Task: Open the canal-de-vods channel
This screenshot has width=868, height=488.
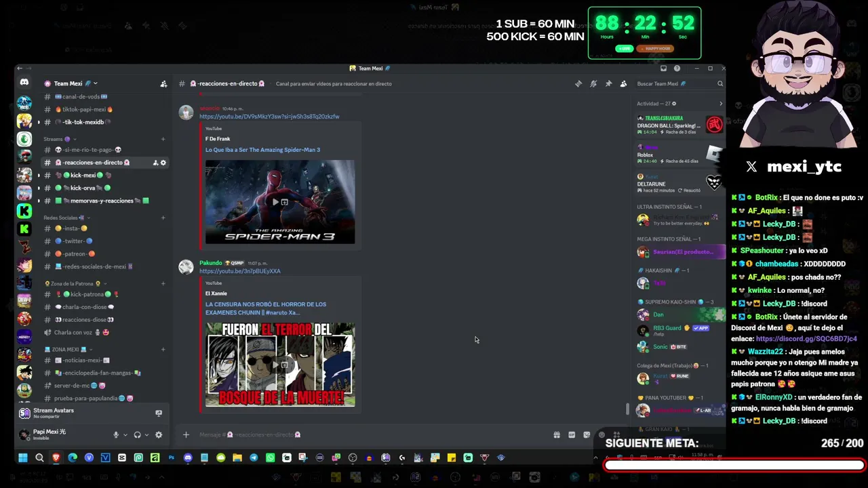Action: 105,97
